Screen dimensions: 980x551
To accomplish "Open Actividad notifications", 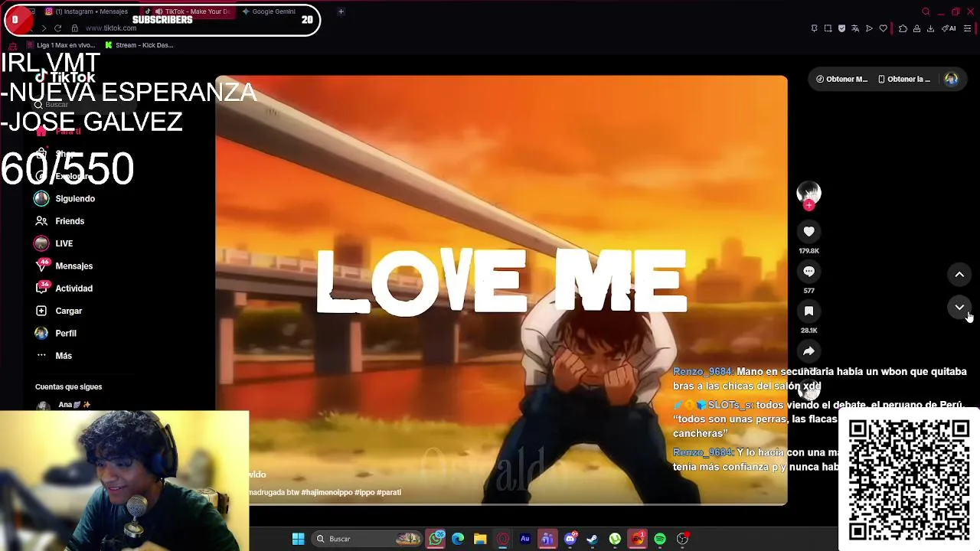I will 64,289.
